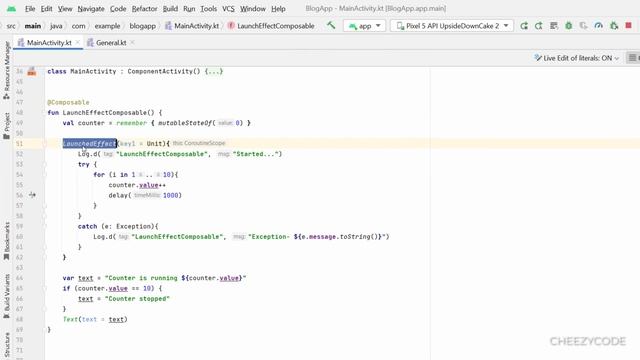The image size is (640, 360).
Task: Open the Run menu
Action: click(189, 9)
